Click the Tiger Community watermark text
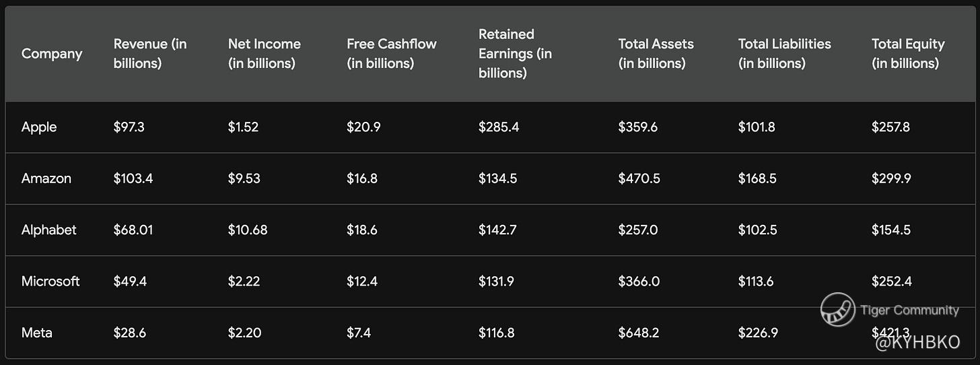Image resolution: width=980 pixels, height=365 pixels. point(909,310)
